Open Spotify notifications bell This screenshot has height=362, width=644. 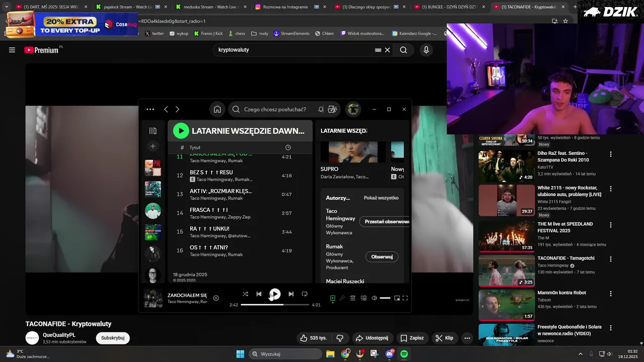320,109
